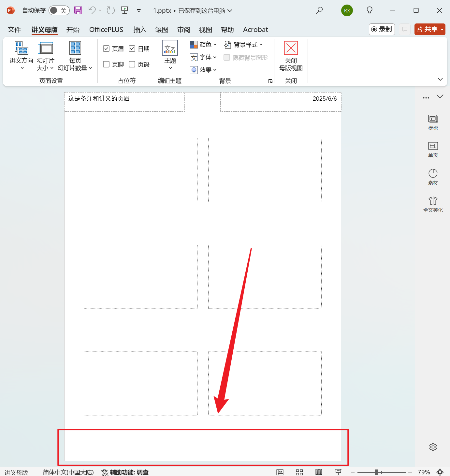The image size is (450, 476).
Task: Click Close Master View red X icon
Action: [291, 48]
